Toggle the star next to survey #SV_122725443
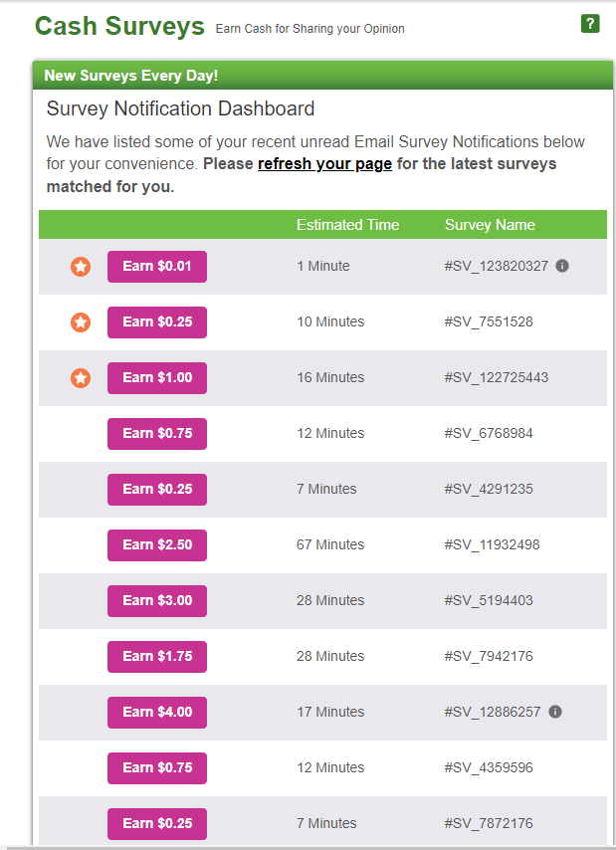Image resolution: width=616 pixels, height=850 pixels. tap(81, 377)
